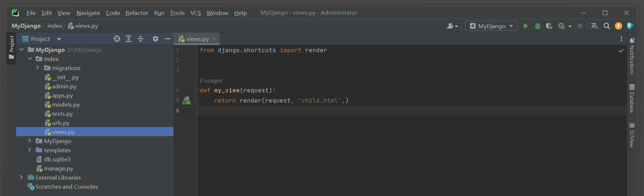This screenshot has width=644, height=196.
Task: Open the Edit menu
Action: [x=47, y=13]
